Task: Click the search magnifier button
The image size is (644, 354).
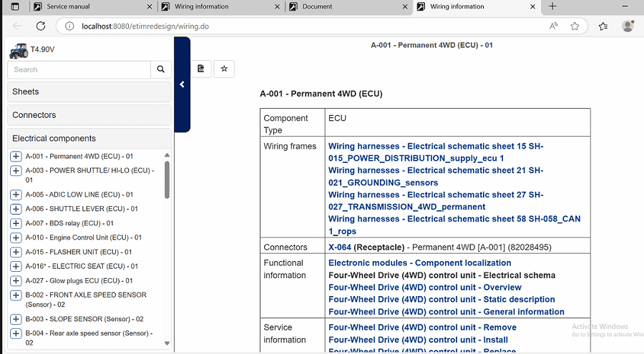Action: (160, 69)
